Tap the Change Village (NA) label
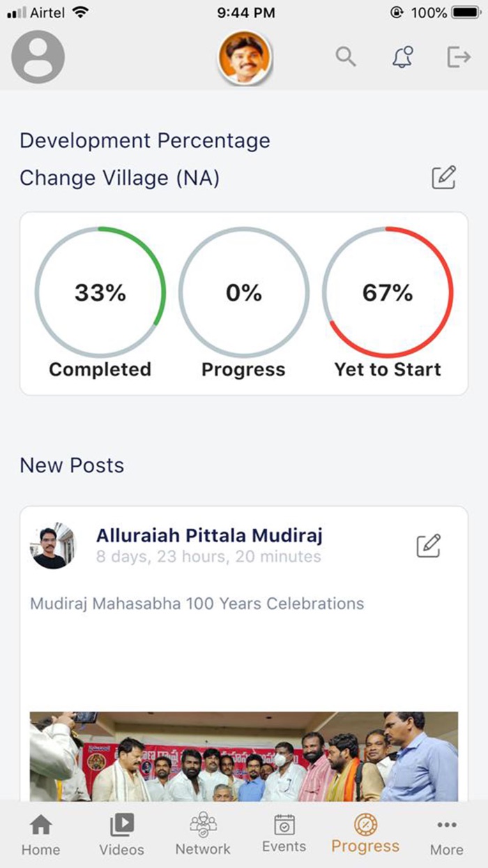 120,179
